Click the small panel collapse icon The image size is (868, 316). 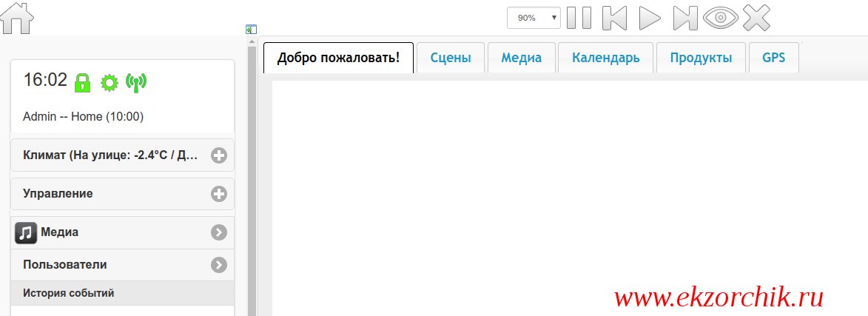coord(251,30)
